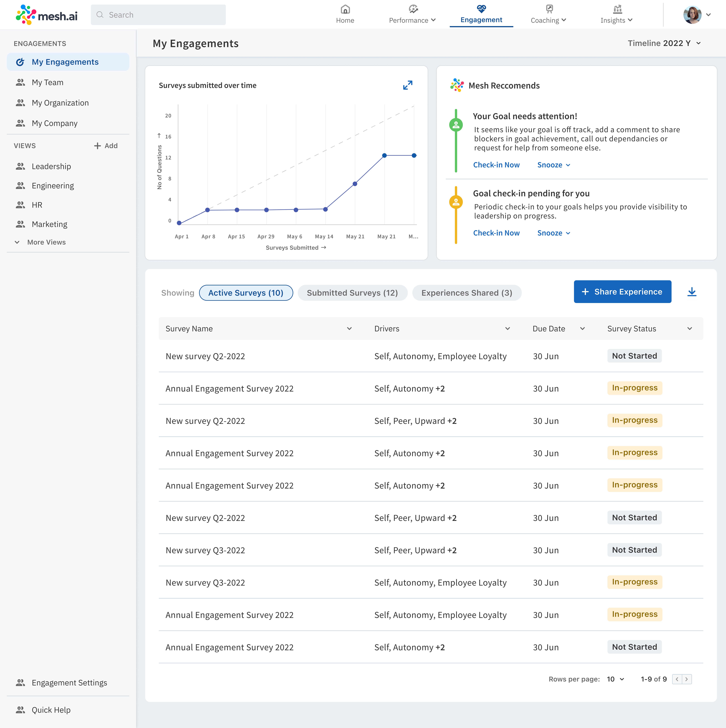
Task: Open the Due Date column chevron
Action: pos(583,329)
